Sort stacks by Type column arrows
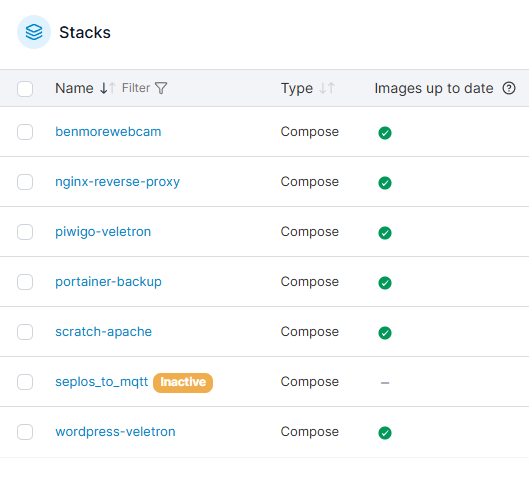The image size is (529, 482). point(327,88)
